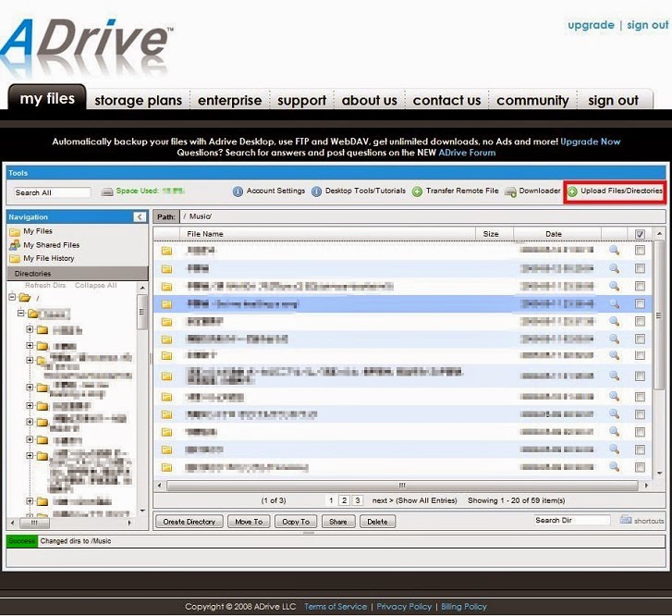Click the Search Dir input field
This screenshot has height=616, width=672.
coord(572,520)
